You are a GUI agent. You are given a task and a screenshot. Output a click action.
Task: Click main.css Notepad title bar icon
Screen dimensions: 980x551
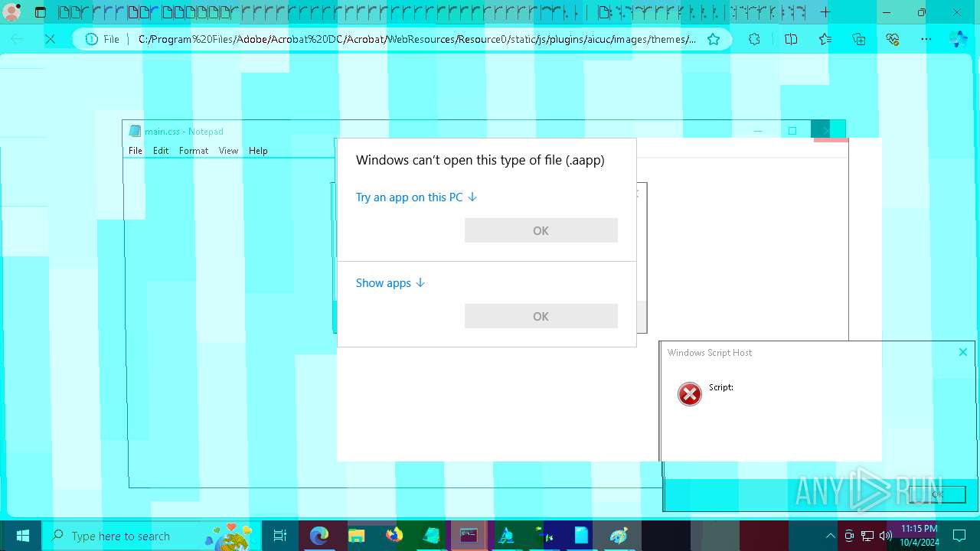point(136,131)
